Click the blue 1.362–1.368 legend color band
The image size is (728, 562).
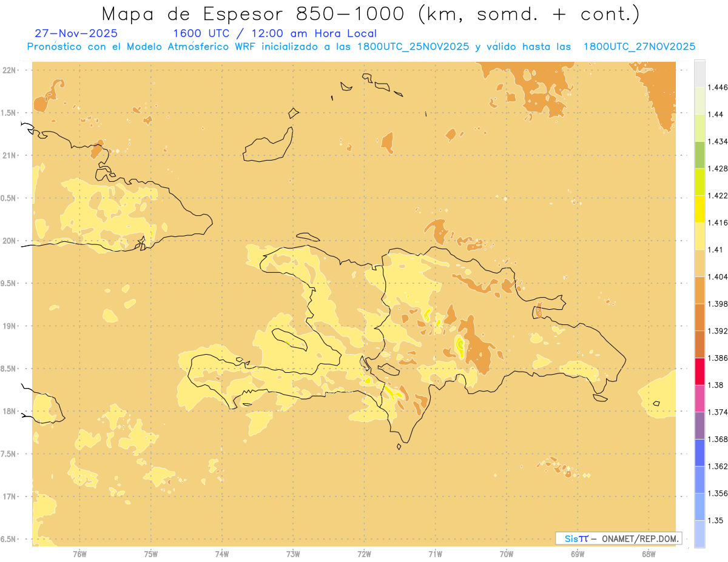(x=699, y=453)
